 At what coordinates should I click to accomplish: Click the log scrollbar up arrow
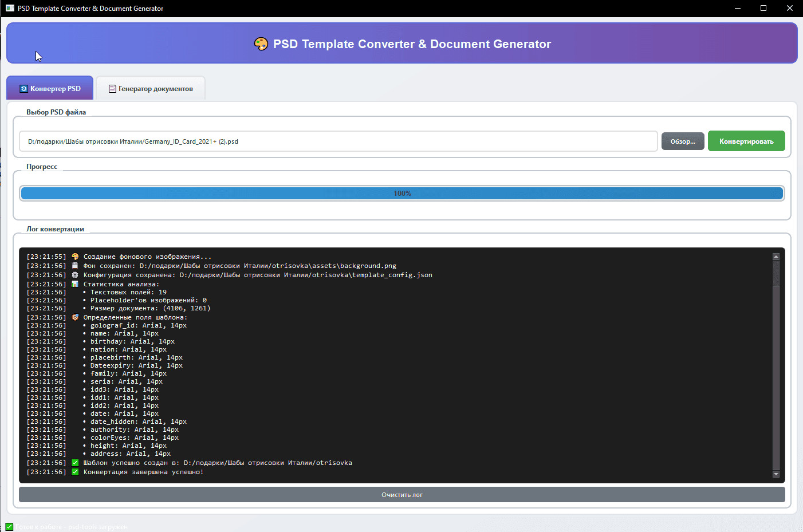coord(776,257)
